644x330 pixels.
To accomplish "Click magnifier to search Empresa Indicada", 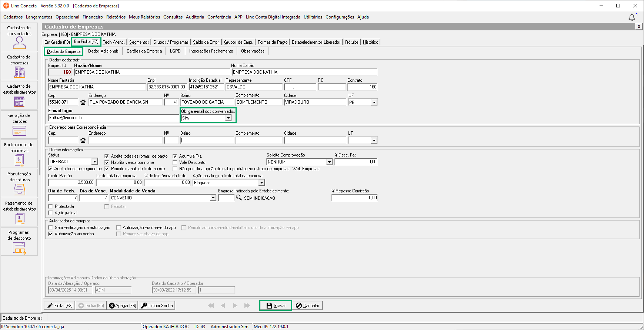I will [x=239, y=198].
